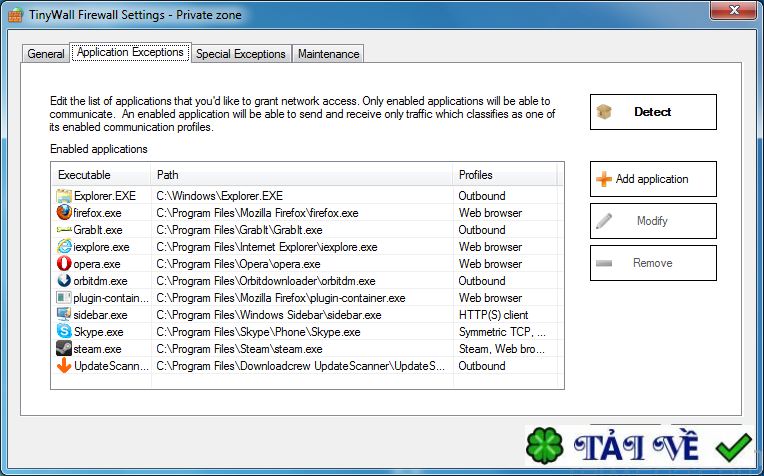Click the Mozilla Firefox\firefox.exe path
Image resolution: width=764 pixels, height=476 pixels.
pos(257,213)
